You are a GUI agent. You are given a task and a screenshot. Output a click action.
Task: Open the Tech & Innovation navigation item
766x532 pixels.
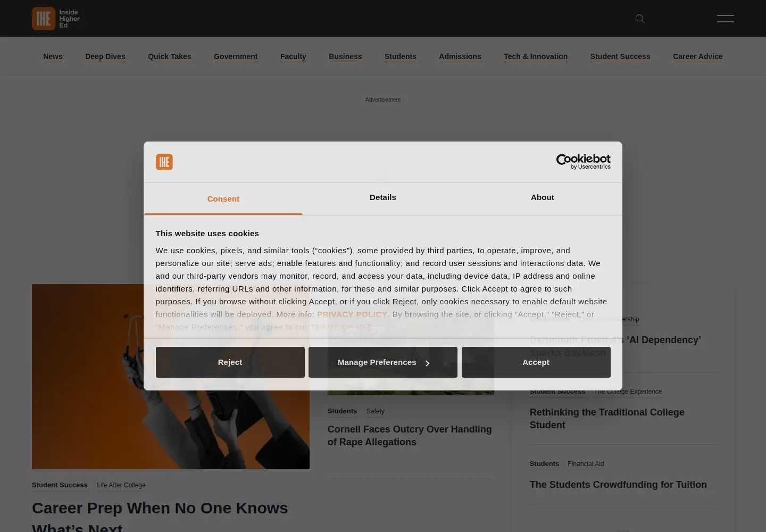pyautogui.click(x=536, y=56)
